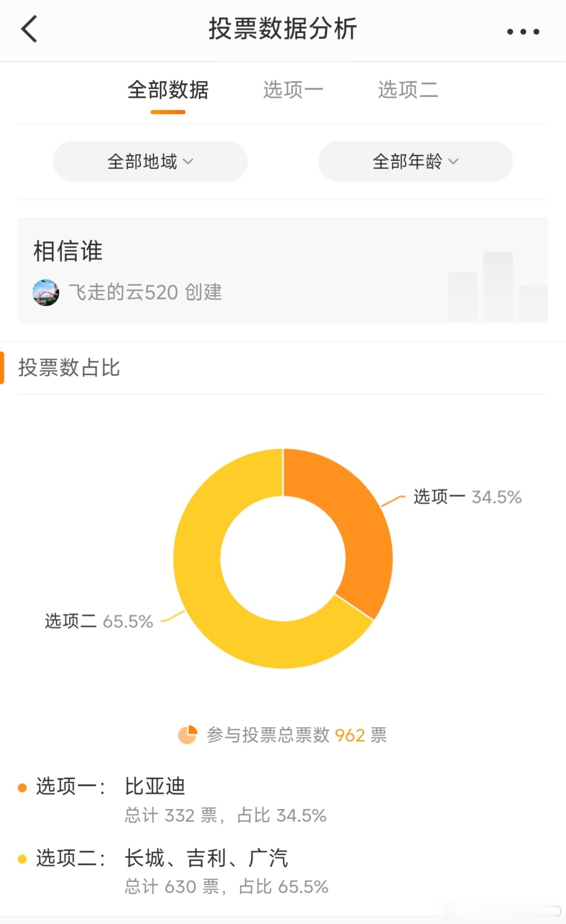The width and height of the screenshot is (566, 924).
Task: Tap the chevron next to 全部年龄
Action: [454, 162]
